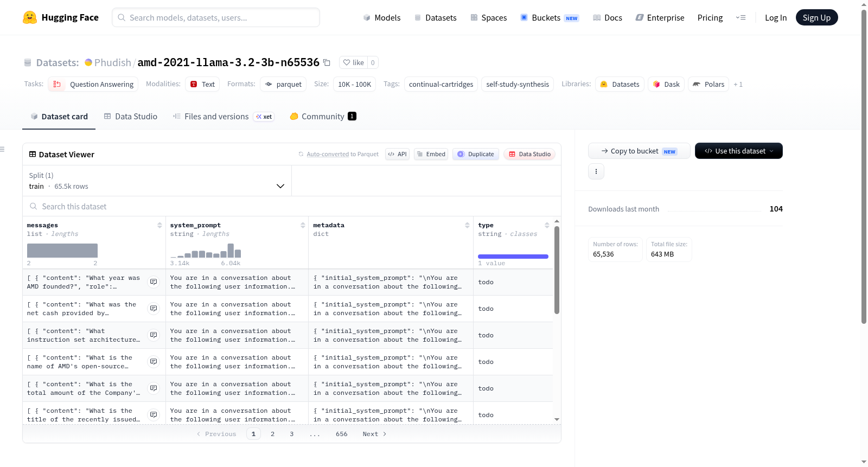Sort the metadata column
This screenshot has width=868, height=467.
(x=467, y=225)
